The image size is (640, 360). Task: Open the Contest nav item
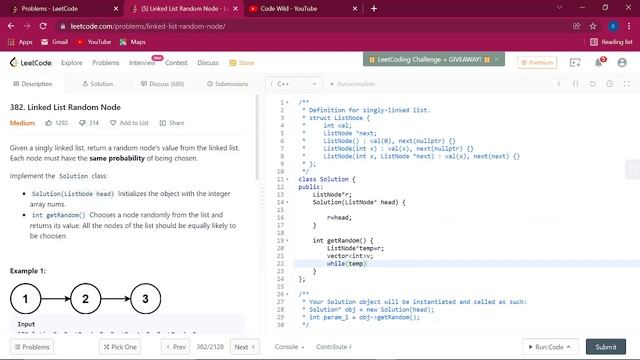pyautogui.click(x=176, y=62)
